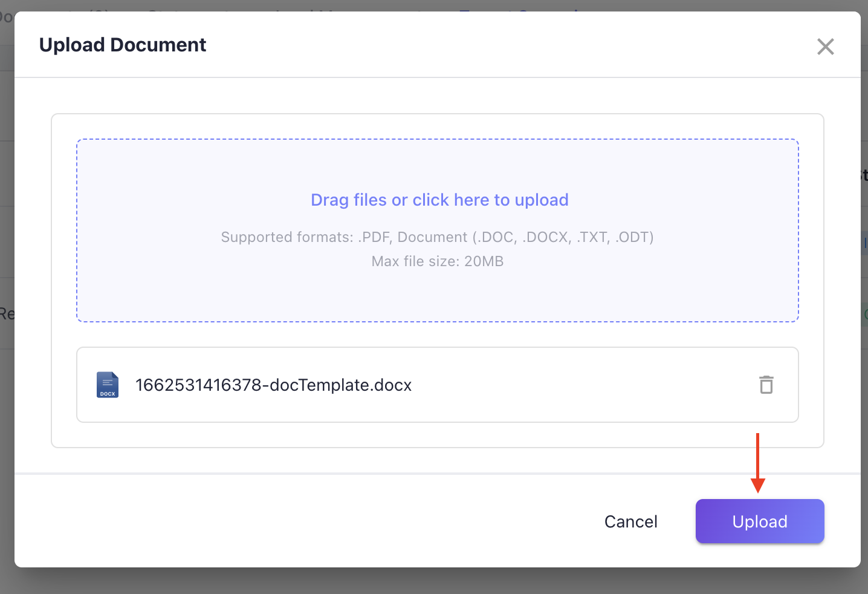Click "Drag files or click here to upload"
Viewport: 868px width, 594px height.
click(x=439, y=200)
